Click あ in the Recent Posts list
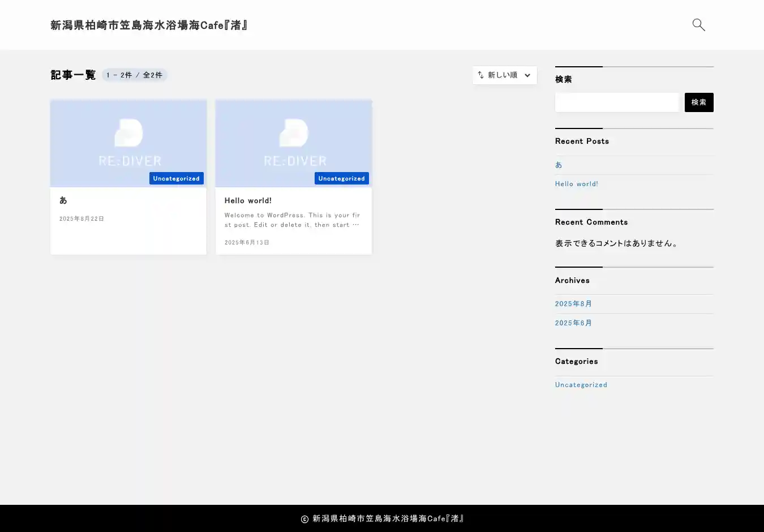Viewport: 764px width, 532px height. pyautogui.click(x=559, y=165)
